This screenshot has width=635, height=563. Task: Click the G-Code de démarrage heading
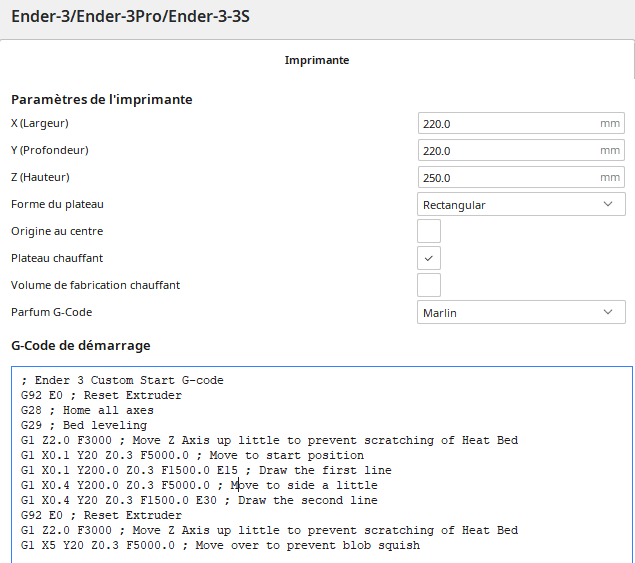(81, 345)
